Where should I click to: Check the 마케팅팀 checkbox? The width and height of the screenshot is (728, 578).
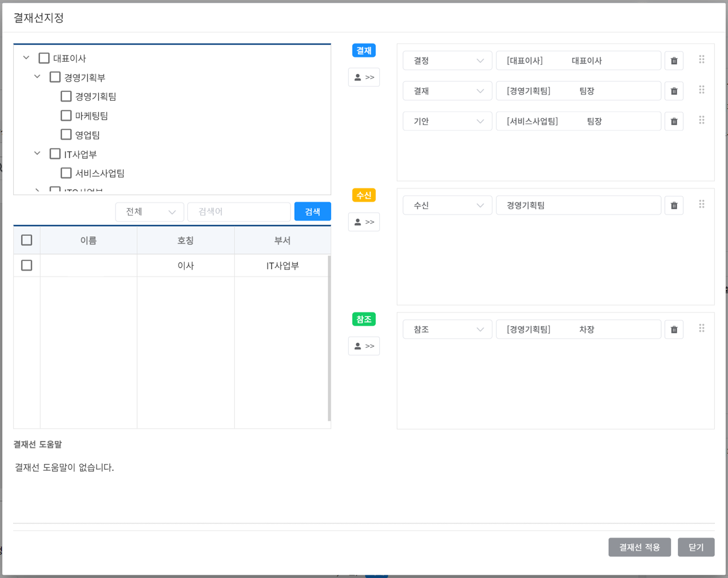coord(66,116)
